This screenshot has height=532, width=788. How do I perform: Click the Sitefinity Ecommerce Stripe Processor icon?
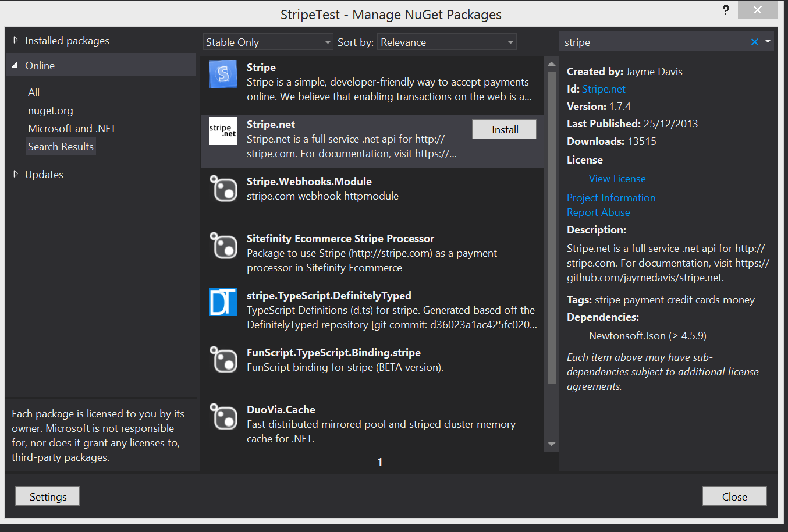223,245
